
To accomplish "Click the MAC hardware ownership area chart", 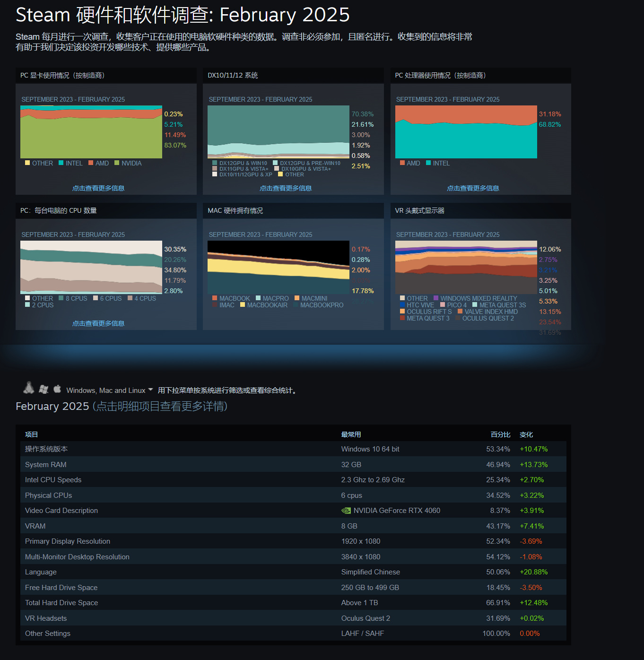I will [x=278, y=267].
